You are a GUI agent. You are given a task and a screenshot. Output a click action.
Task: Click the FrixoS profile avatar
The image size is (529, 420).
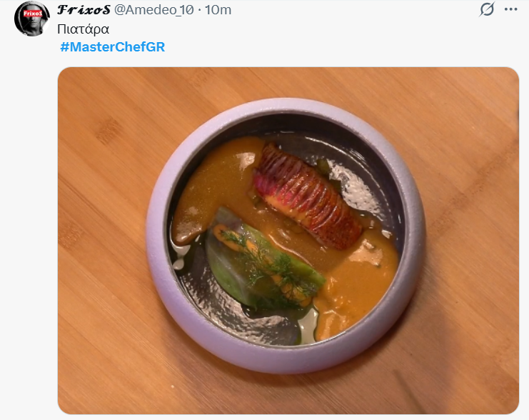coord(32,19)
